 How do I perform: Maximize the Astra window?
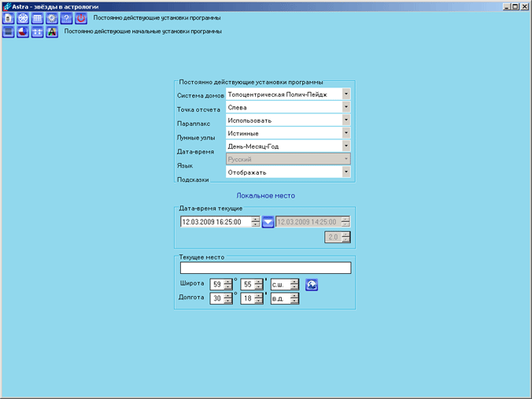pyautogui.click(x=515, y=6)
